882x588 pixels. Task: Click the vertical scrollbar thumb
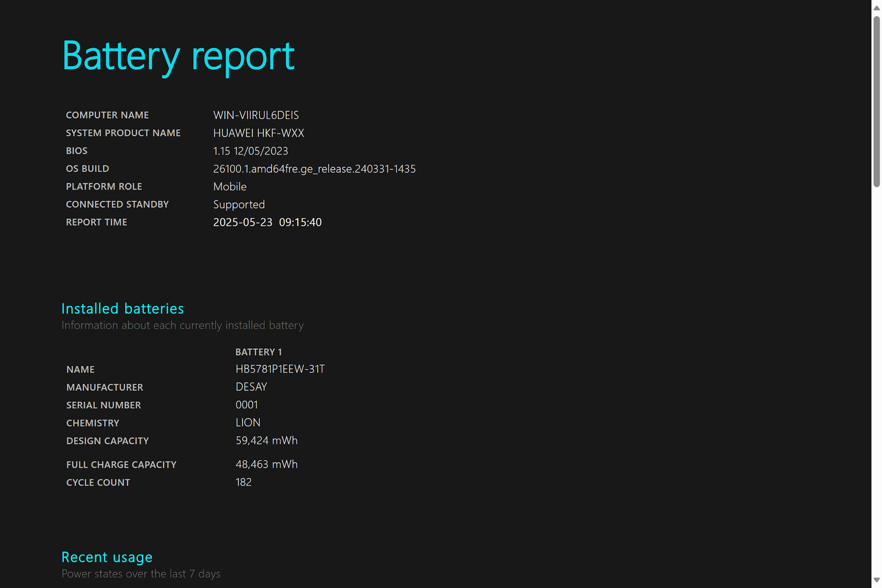click(x=876, y=102)
